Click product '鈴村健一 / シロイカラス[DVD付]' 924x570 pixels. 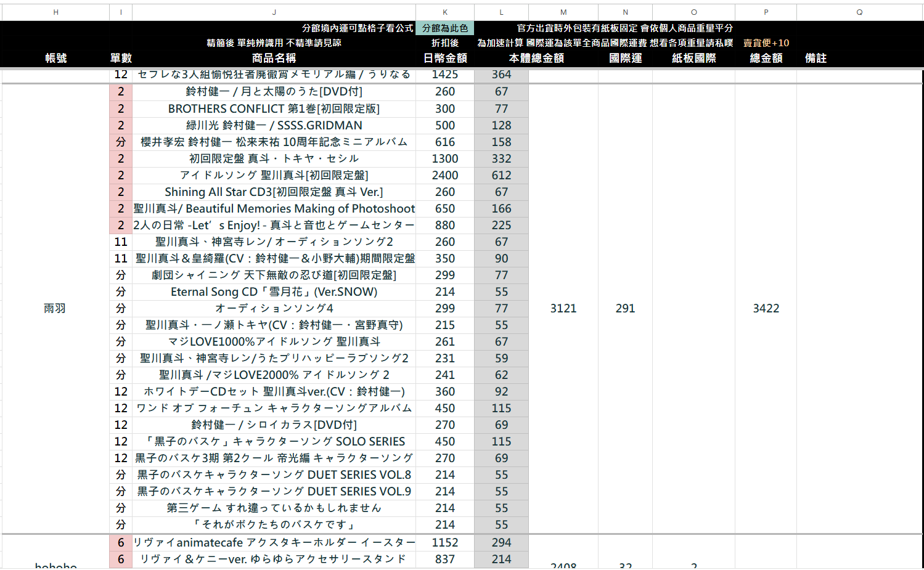(274, 425)
